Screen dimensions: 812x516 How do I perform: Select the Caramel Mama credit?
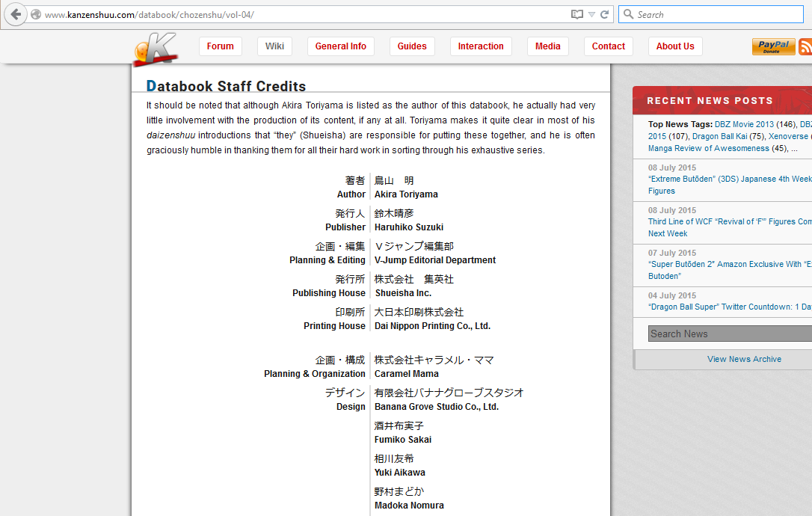pos(407,373)
